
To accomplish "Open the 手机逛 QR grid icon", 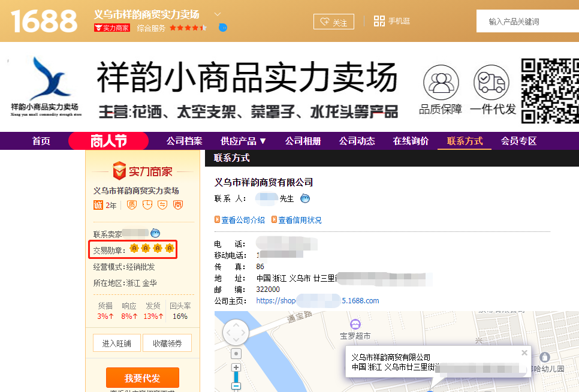I will (x=379, y=21).
